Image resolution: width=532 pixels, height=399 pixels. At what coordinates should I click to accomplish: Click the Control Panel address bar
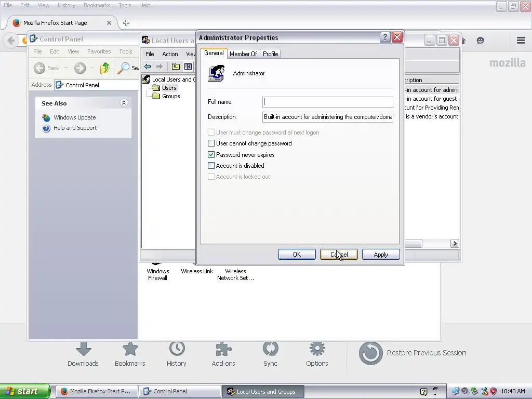[96, 85]
